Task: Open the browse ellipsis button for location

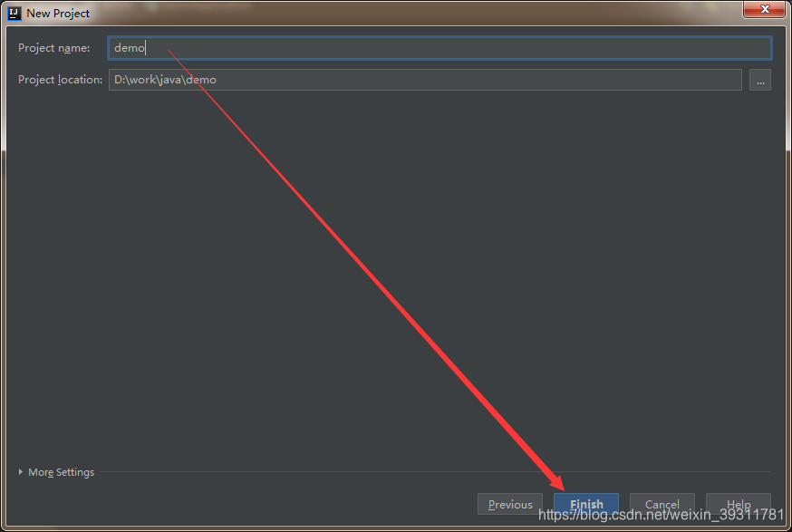Action: click(x=760, y=80)
